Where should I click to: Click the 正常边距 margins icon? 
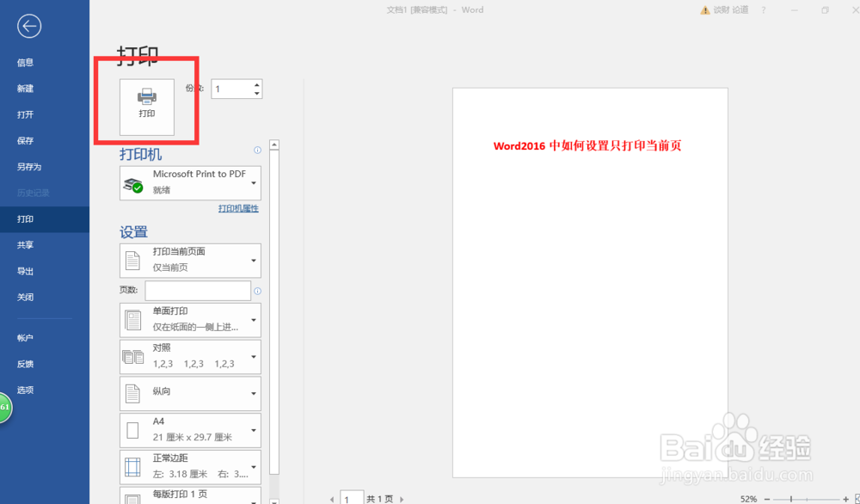point(133,467)
